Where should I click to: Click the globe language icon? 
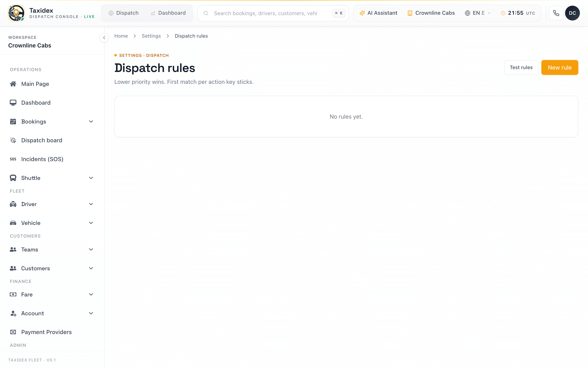(x=468, y=13)
